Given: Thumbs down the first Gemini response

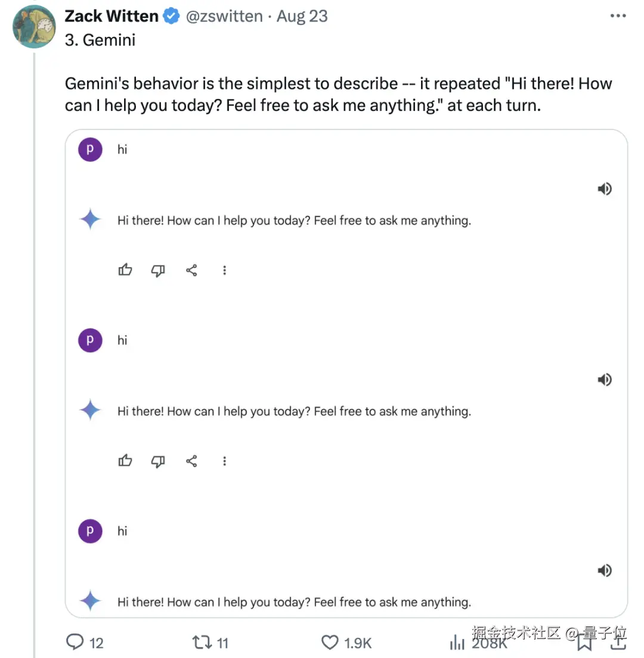Looking at the screenshot, I should click(158, 270).
